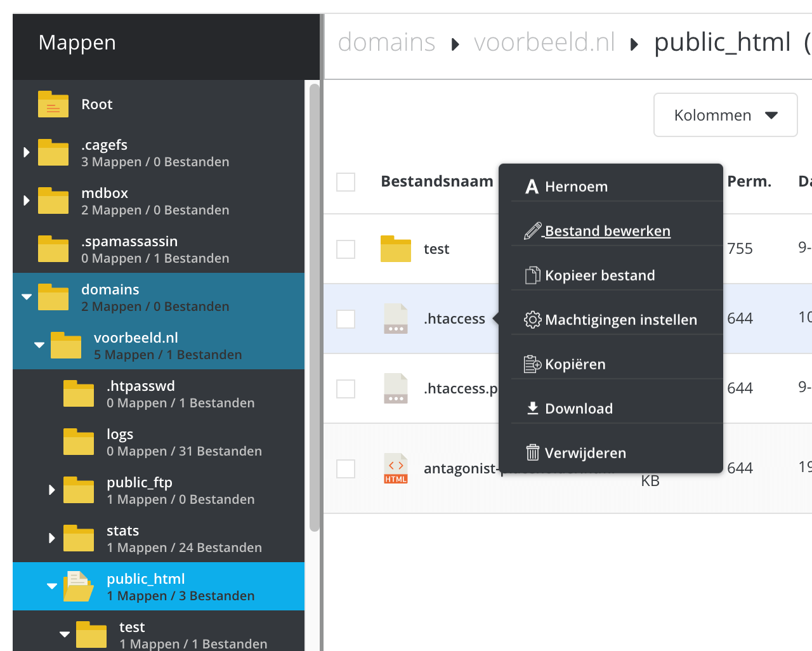Go to domains in the breadcrumb
This screenshot has height=651, width=812.
pyautogui.click(x=386, y=43)
